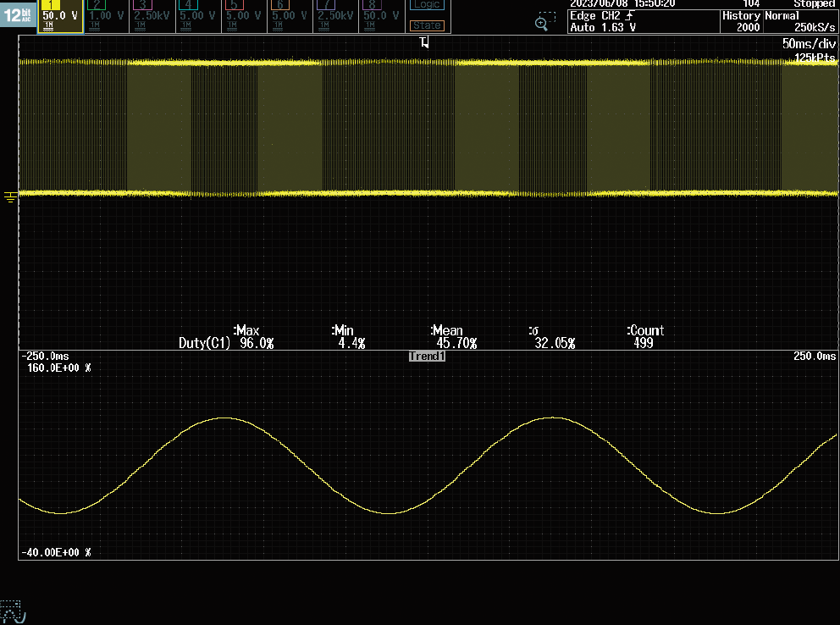The width and height of the screenshot is (840, 625).
Task: Toggle channel 1 at 50.0 V
Action: click(60, 16)
